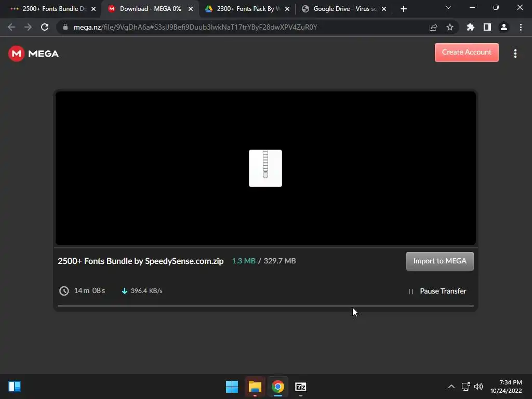Go back in browser history
This screenshot has height=399, width=532.
pos(11,27)
